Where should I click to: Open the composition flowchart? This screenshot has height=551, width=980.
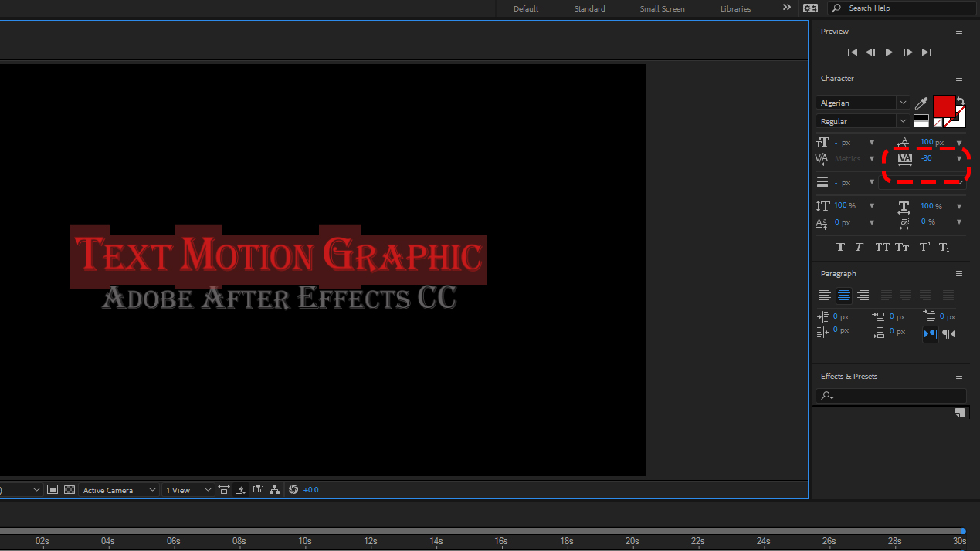coord(275,490)
